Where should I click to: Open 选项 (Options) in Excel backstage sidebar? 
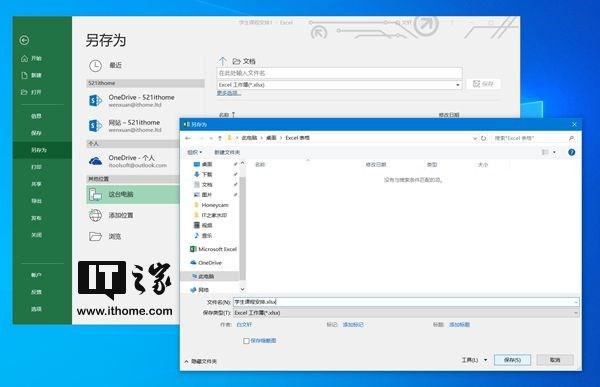click(36, 309)
